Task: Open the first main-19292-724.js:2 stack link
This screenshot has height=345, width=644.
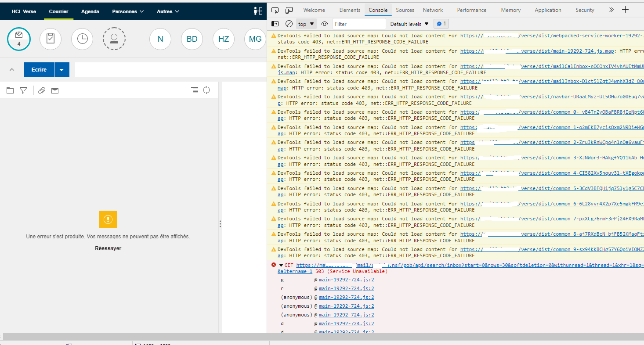Action: coord(347,280)
